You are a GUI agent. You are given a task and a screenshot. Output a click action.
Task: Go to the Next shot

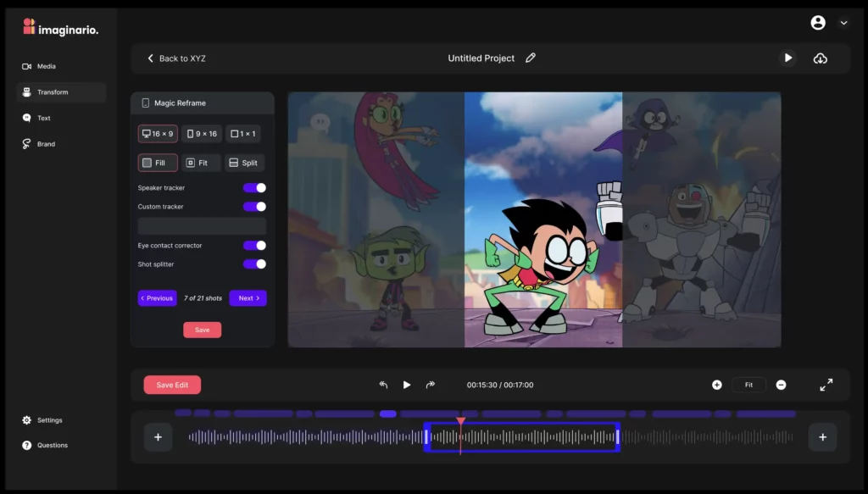(x=248, y=298)
